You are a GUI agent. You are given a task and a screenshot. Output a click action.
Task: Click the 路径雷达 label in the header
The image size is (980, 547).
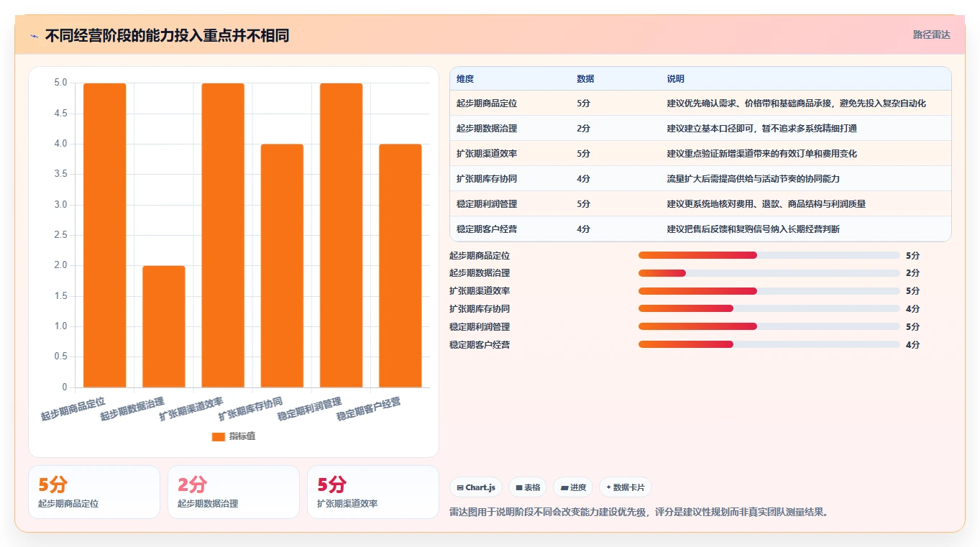932,35
